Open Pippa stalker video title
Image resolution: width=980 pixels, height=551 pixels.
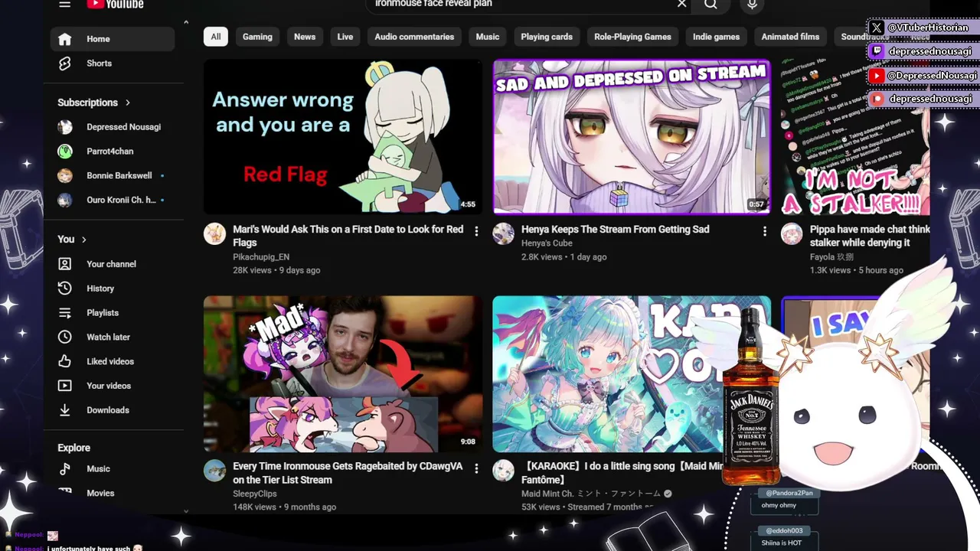[870, 236]
